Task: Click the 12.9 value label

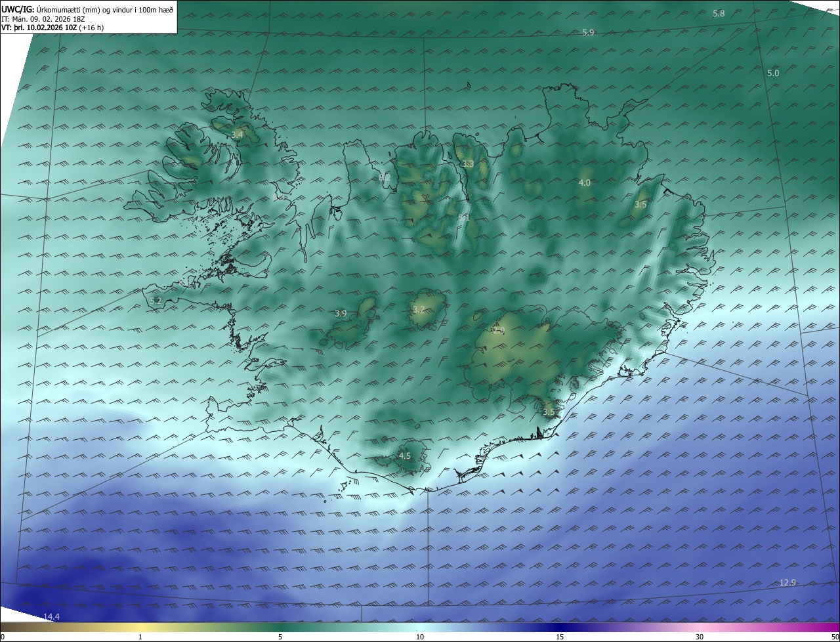Action: point(787,583)
